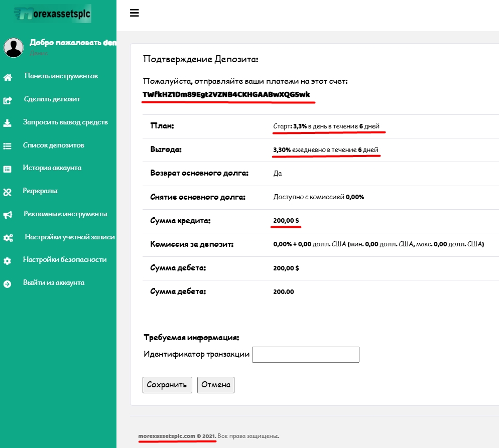
Task: Click the gear icon beside Настройки безопасности
Action: pos(8,261)
